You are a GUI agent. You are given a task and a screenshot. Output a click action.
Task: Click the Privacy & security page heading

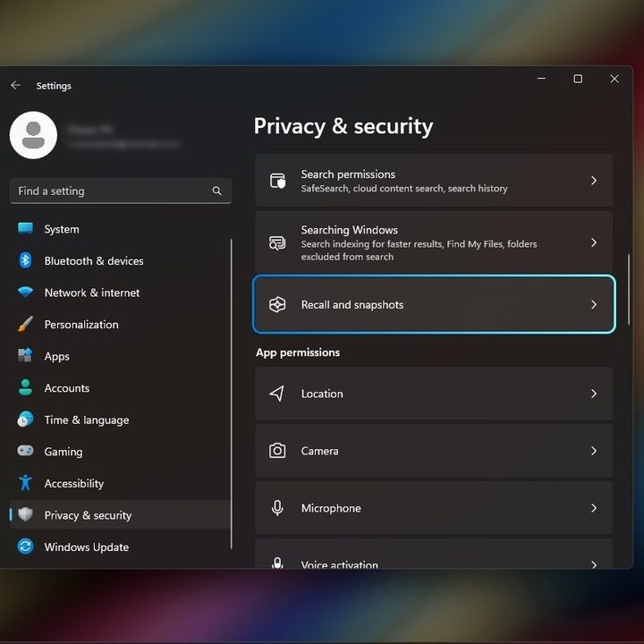[x=343, y=126]
